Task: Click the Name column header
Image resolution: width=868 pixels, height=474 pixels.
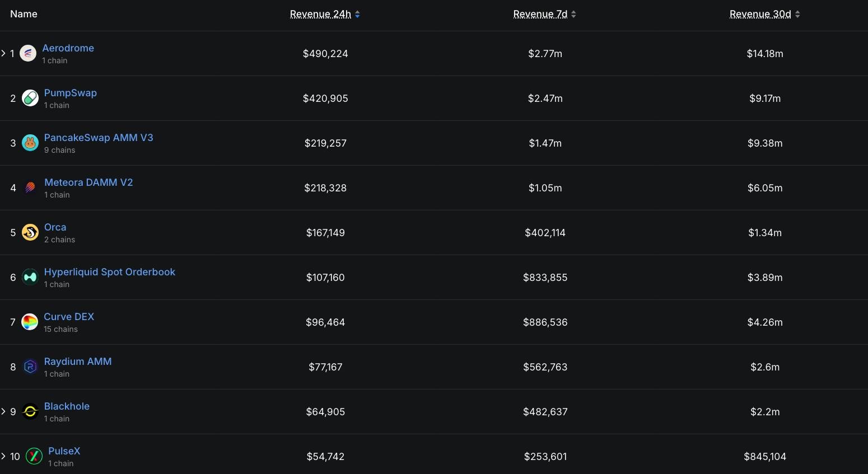Action: (24, 14)
